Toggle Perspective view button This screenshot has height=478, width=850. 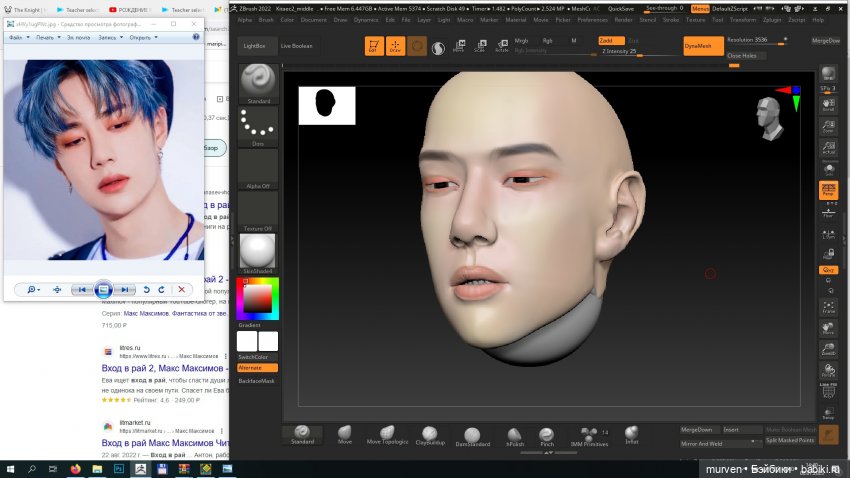coord(828,190)
